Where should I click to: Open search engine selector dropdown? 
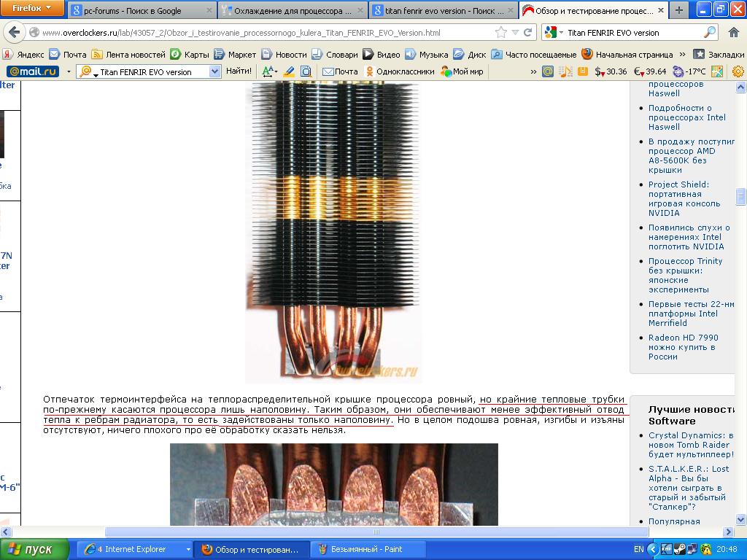[x=554, y=33]
